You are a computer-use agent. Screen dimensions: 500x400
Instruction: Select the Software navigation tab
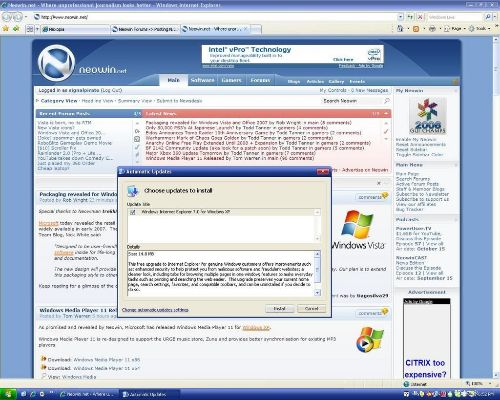pyautogui.click(x=202, y=80)
